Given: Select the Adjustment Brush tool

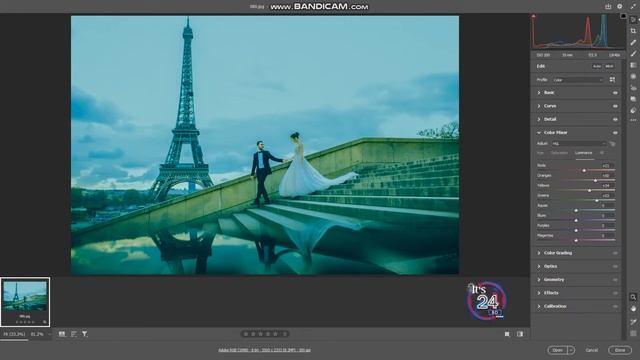Looking at the screenshot, I should click(633, 53).
